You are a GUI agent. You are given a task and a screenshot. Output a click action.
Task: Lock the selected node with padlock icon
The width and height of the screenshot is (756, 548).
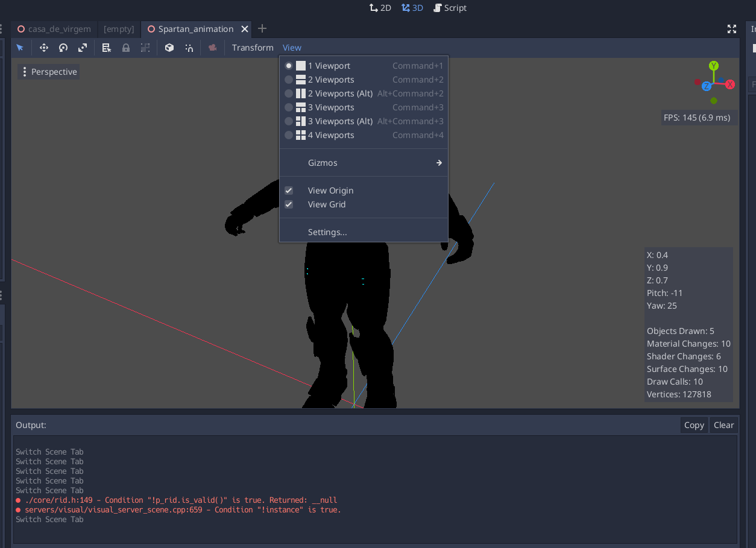tap(125, 47)
